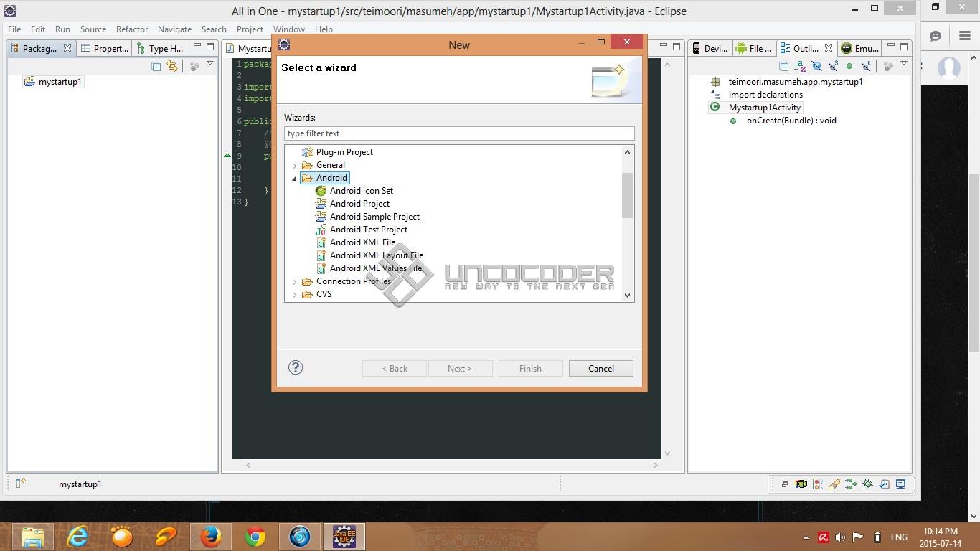Open the Run menu
Image resolution: width=980 pixels, height=551 pixels.
click(62, 29)
